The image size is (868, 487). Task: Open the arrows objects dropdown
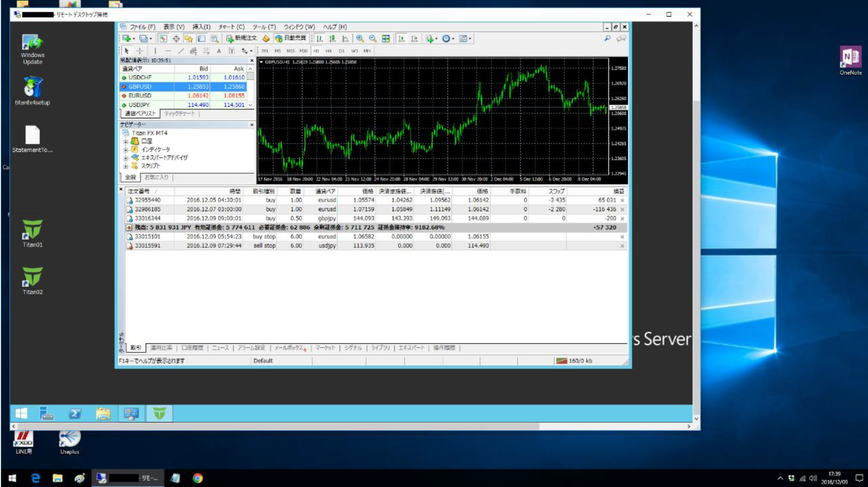246,51
